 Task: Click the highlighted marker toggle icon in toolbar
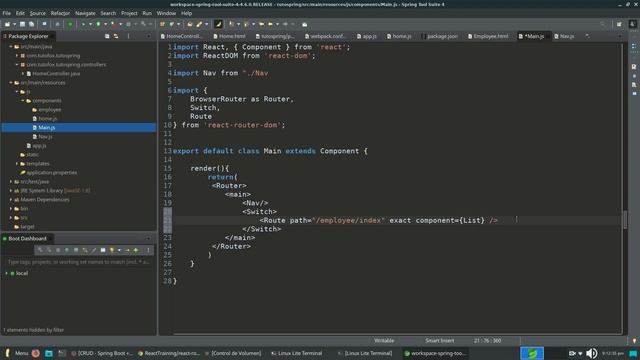click(218, 24)
